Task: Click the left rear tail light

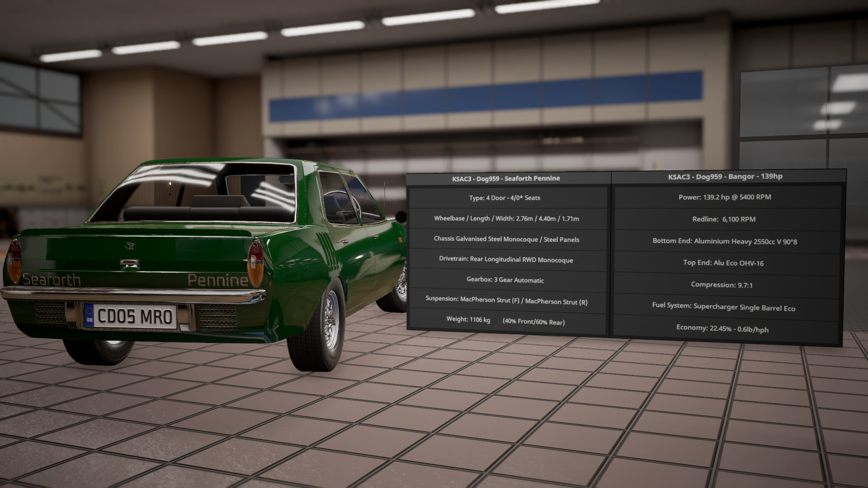Action: coord(14,262)
